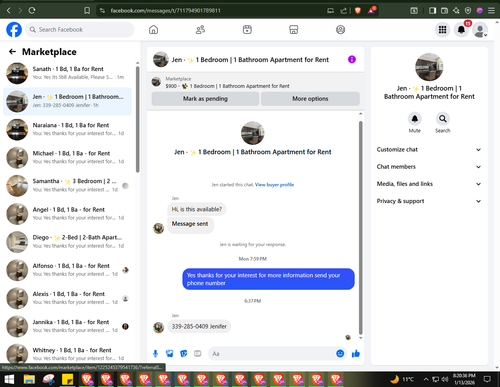Show hidden system tray icons chevron
Viewport: 500px width, 387px height.
pyautogui.click(x=426, y=379)
